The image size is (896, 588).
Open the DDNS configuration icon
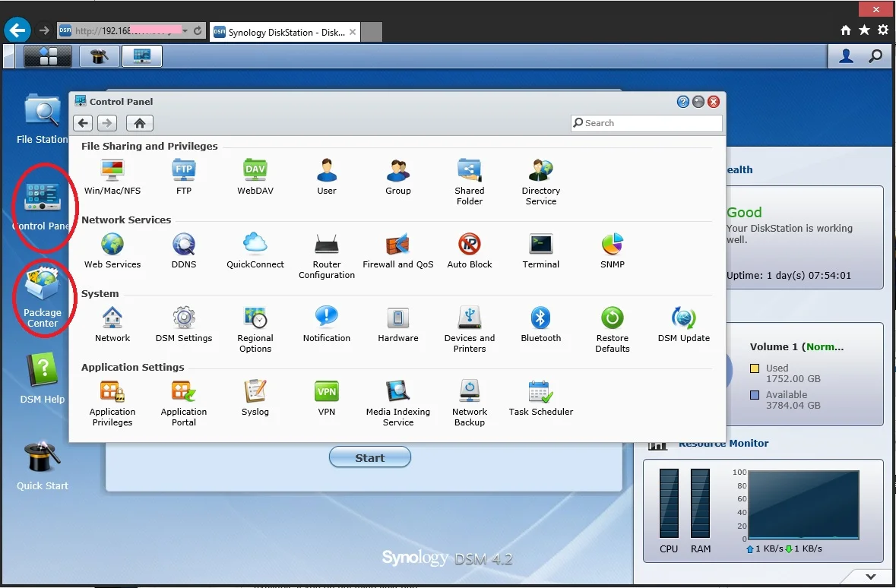pos(183,250)
